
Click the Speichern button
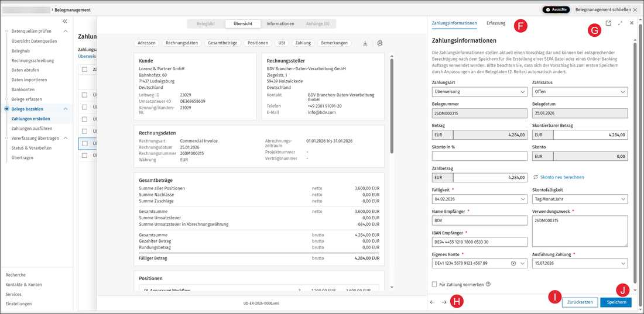tap(616, 302)
